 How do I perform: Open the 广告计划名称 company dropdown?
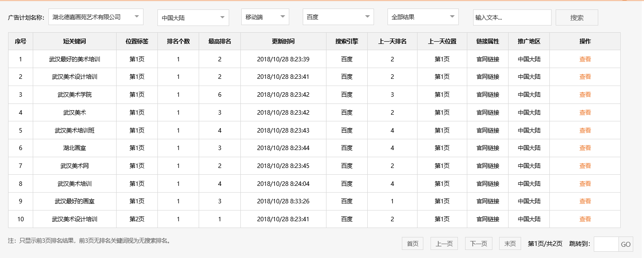click(x=96, y=17)
